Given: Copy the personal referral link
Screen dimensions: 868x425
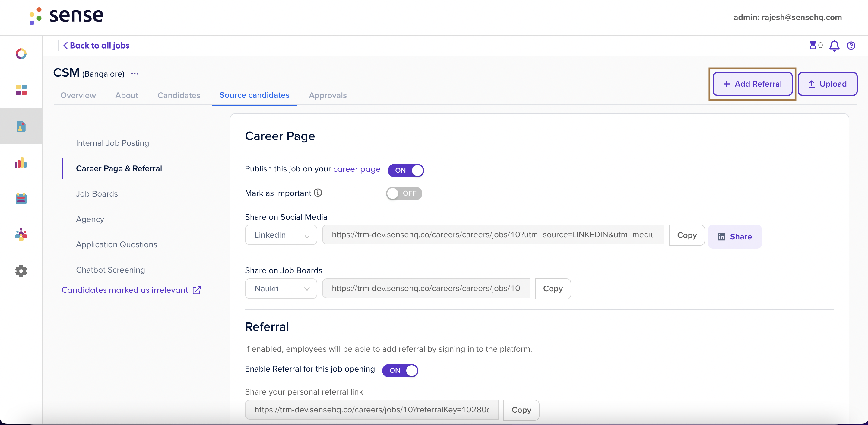Looking at the screenshot, I should (x=521, y=410).
